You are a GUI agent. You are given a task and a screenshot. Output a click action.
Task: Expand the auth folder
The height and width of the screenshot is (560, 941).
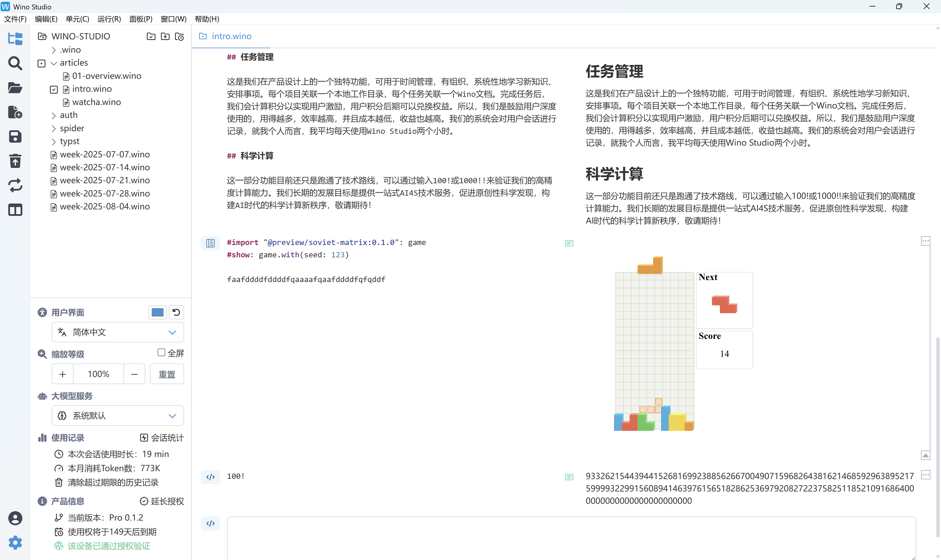coord(53,115)
